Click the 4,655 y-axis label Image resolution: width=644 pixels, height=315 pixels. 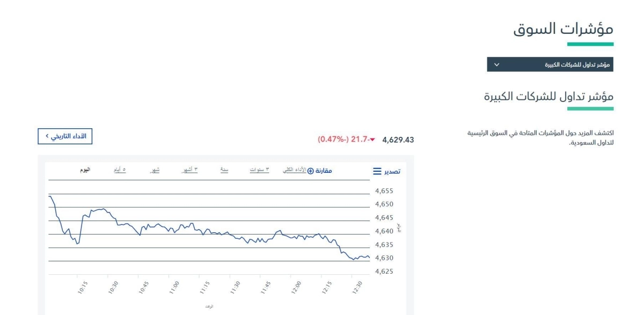[384, 191]
